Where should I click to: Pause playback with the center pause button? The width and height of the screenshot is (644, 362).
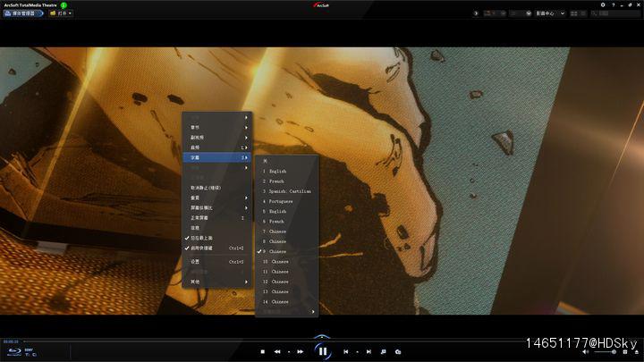[322, 351]
